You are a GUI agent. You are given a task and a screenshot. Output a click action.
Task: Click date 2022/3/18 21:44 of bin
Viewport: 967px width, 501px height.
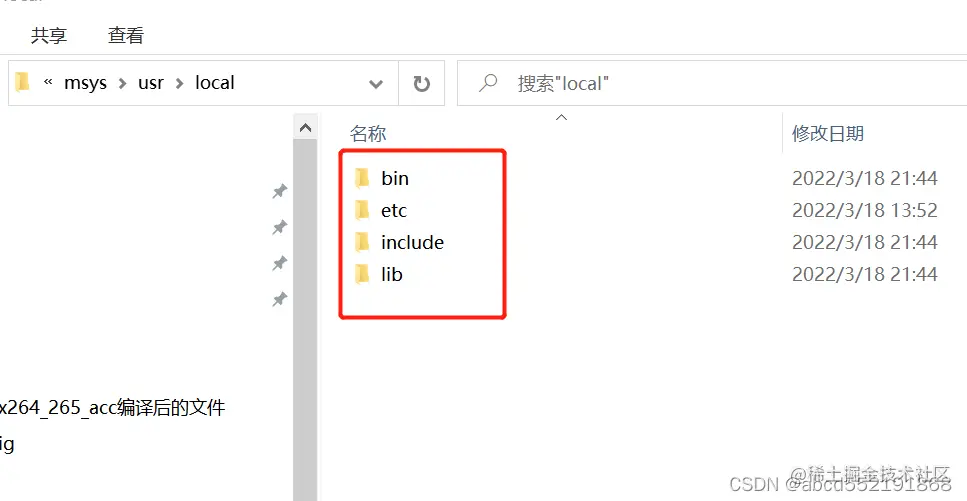(865, 178)
